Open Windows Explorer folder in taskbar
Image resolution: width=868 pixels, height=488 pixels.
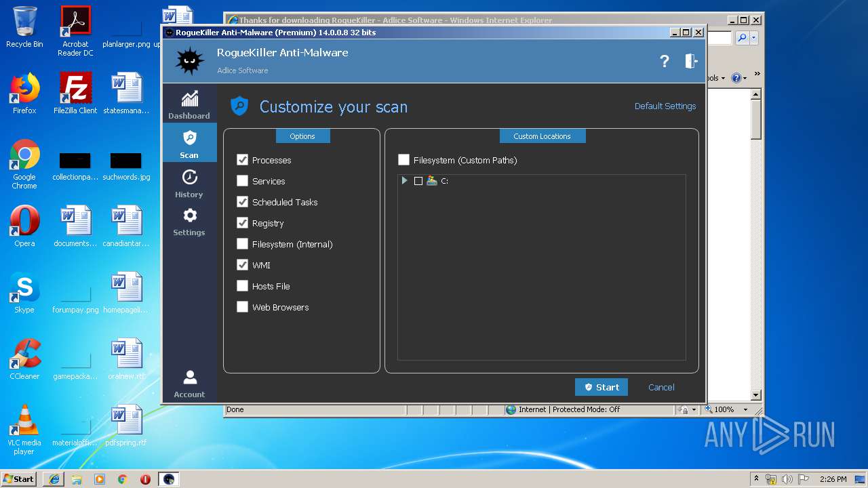[x=77, y=479]
